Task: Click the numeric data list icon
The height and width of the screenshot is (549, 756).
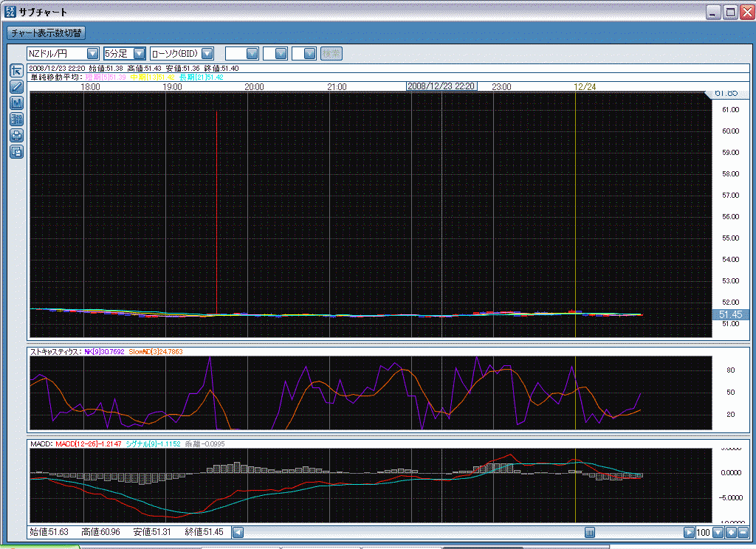Action: 16,120
